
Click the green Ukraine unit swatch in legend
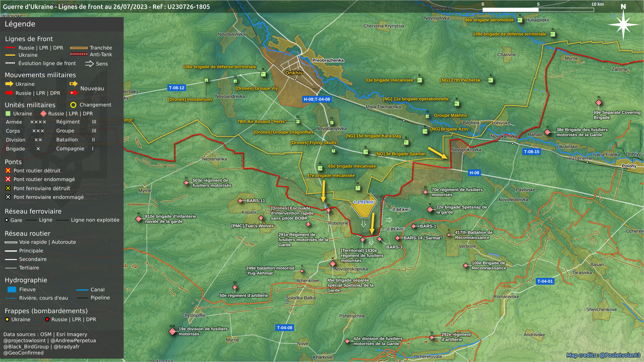8,114
